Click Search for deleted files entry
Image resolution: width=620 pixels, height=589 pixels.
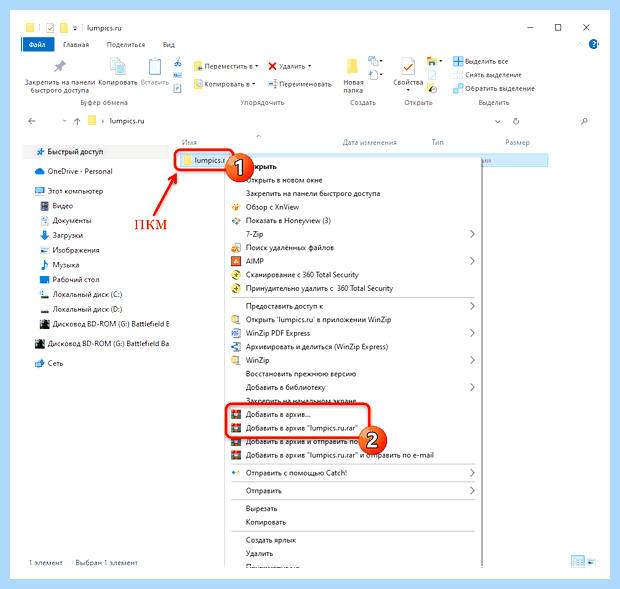coord(289,247)
